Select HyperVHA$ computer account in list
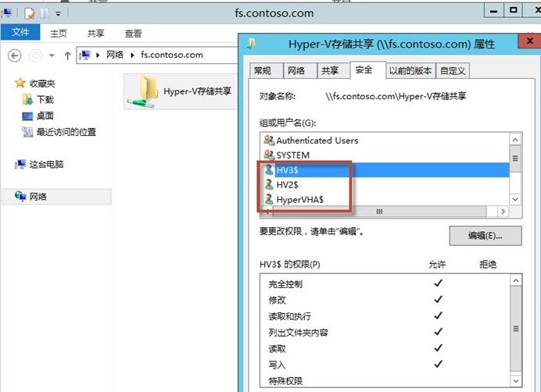541x392 pixels. click(385, 200)
